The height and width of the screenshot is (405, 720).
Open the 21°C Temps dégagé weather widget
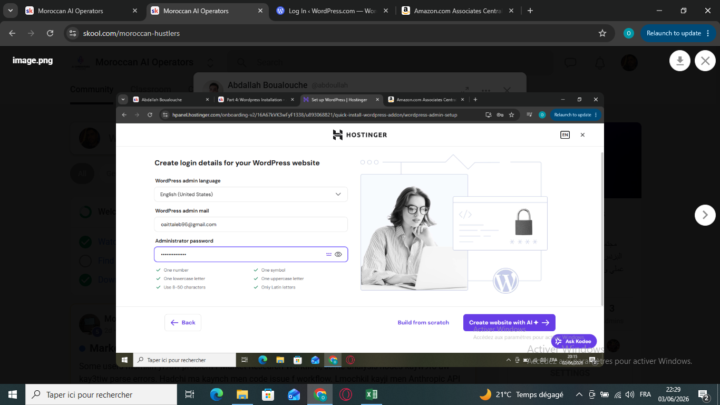point(521,394)
